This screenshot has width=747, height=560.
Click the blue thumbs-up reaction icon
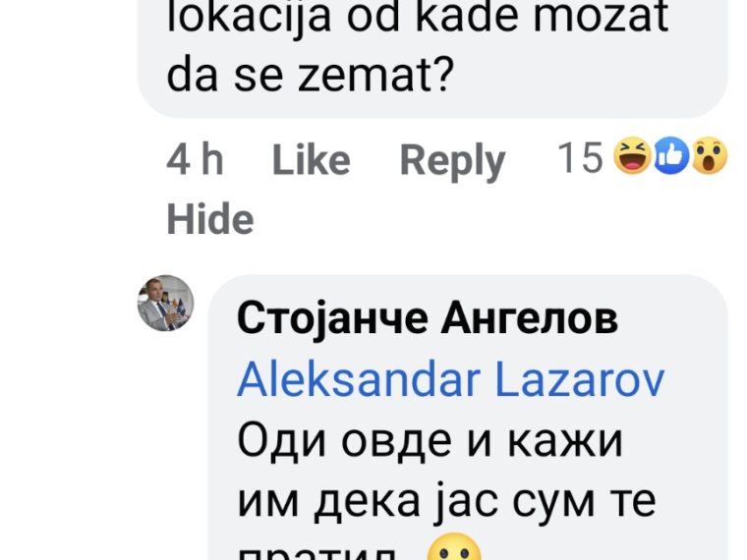[x=670, y=156]
